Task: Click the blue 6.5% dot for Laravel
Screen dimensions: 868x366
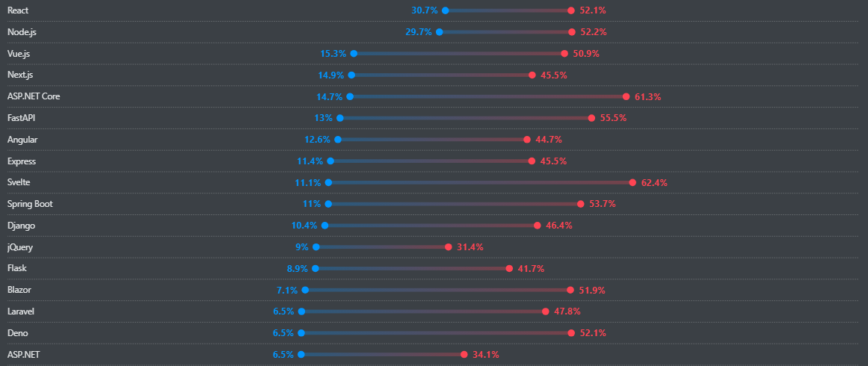Action: (301, 311)
